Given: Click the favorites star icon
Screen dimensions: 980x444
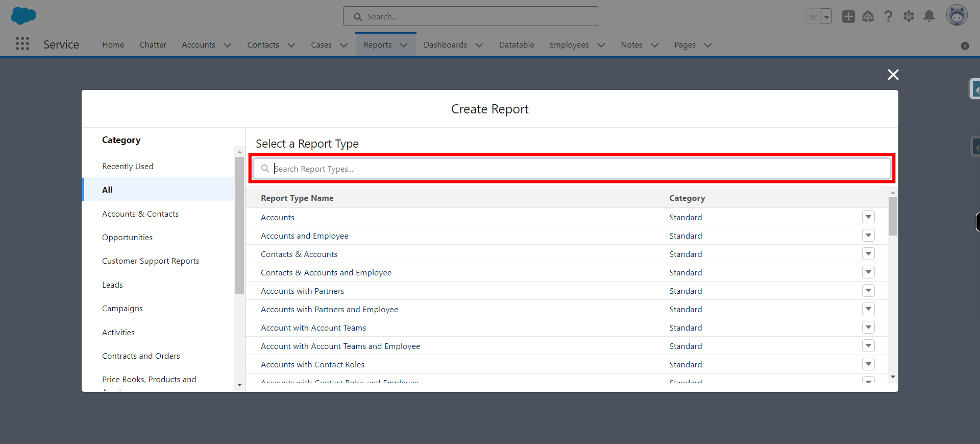Looking at the screenshot, I should 813,16.
